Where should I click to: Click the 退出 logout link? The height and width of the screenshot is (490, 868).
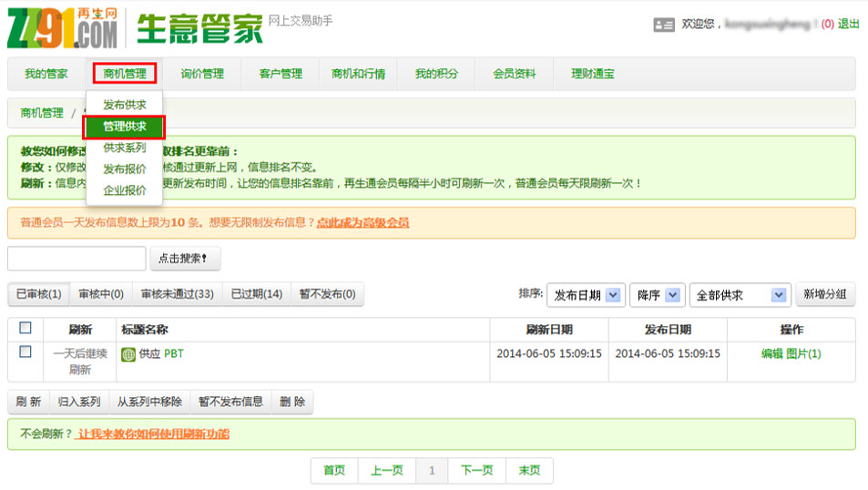point(848,25)
